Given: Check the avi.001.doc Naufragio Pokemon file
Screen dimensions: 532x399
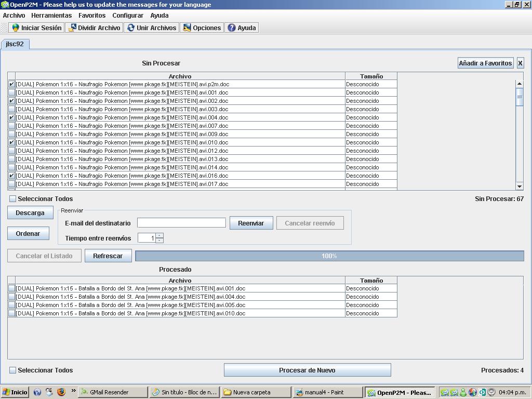Looking at the screenshot, I should point(11,92).
